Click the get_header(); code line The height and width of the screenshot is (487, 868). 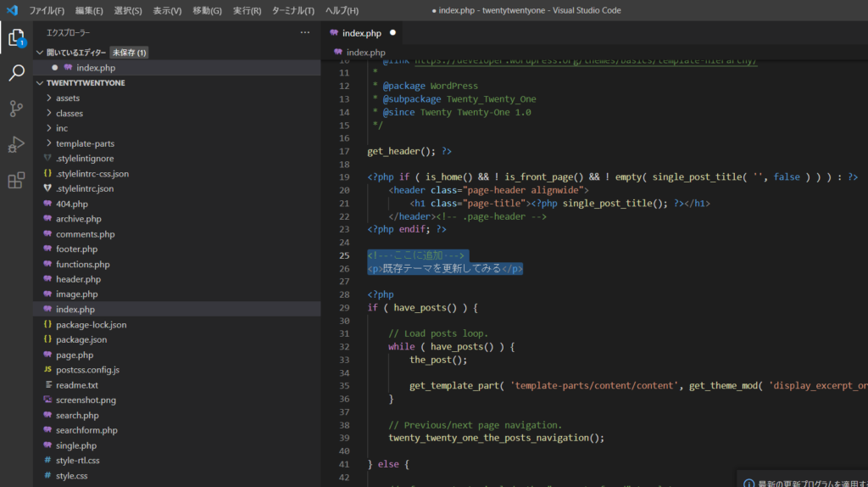pyautogui.click(x=409, y=151)
